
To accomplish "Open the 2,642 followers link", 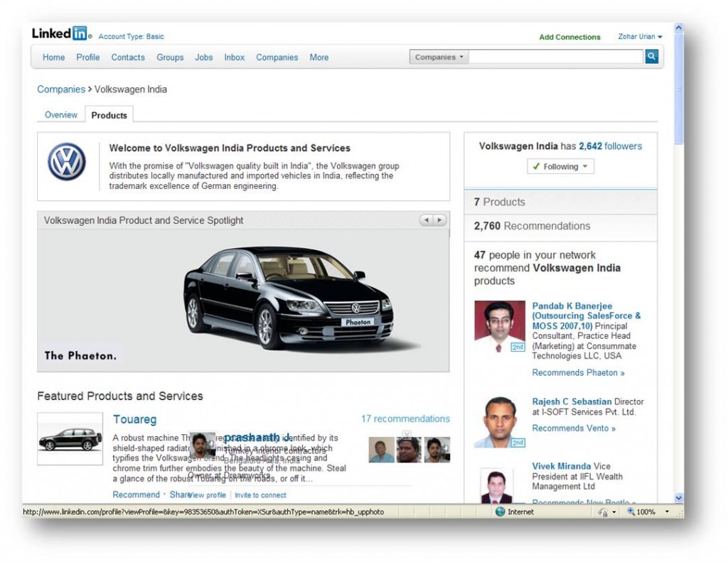I will [611, 146].
